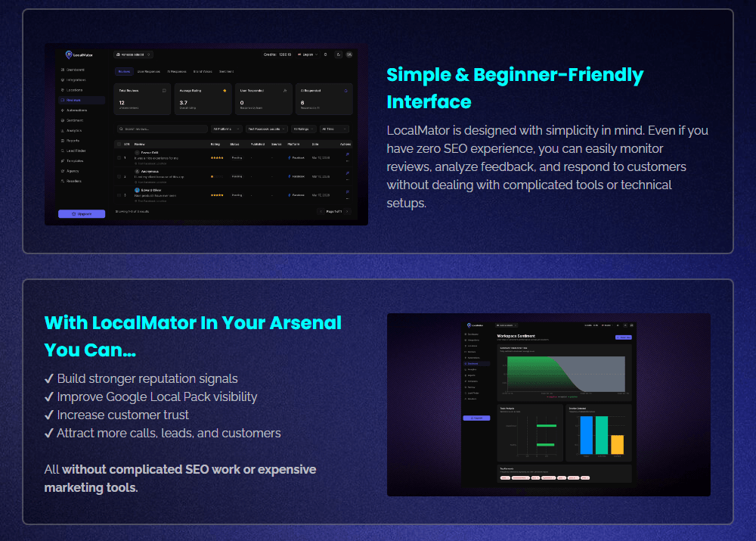Click the Export button on Workspace Sentiment page

pos(624,337)
